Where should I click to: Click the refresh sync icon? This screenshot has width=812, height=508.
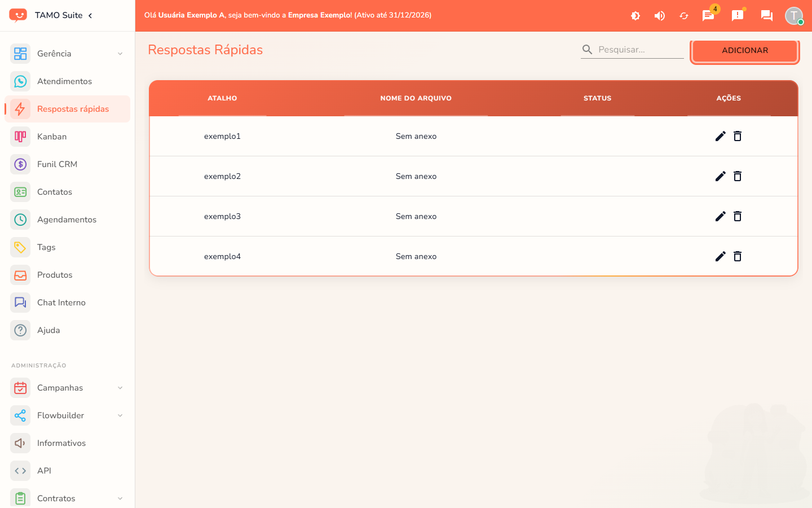point(684,16)
